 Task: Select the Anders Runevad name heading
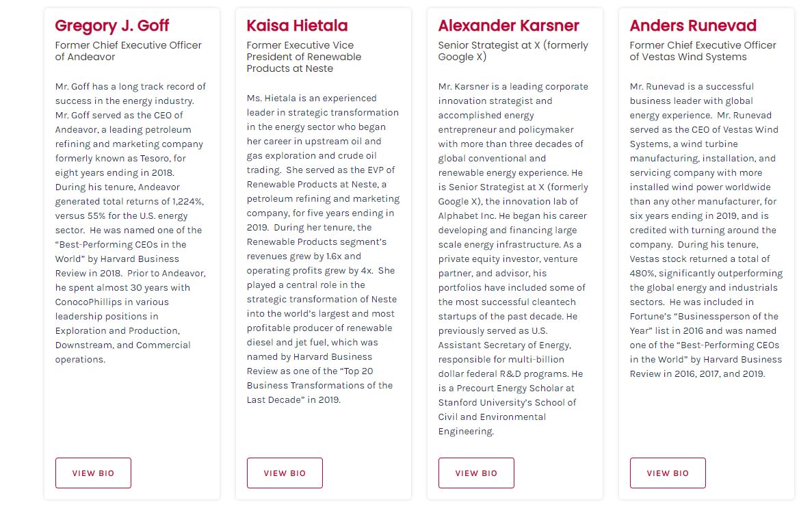[693, 26]
